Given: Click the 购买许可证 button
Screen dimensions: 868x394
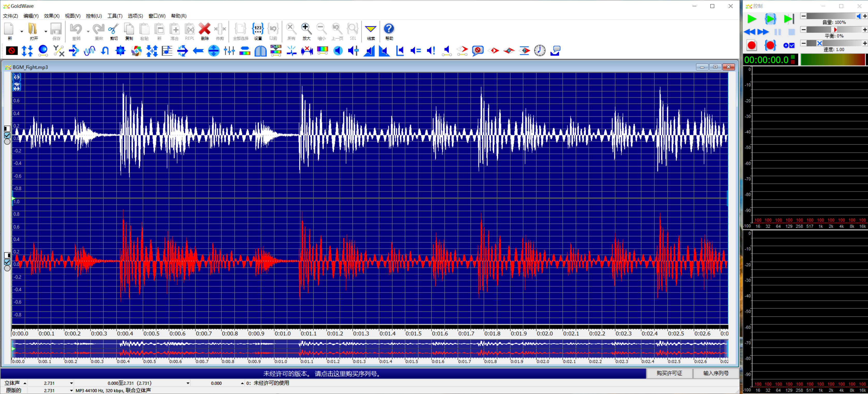Looking at the screenshot, I should point(669,373).
